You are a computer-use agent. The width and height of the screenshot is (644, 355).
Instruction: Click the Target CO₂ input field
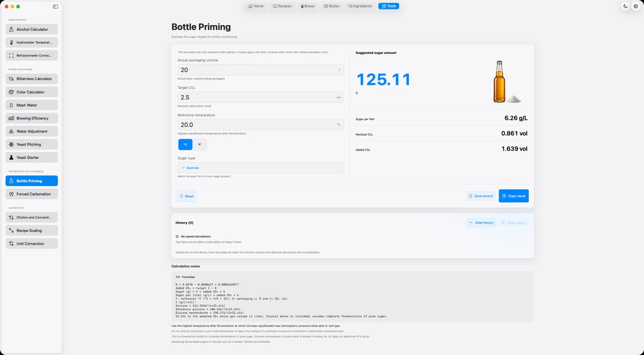[261, 97]
